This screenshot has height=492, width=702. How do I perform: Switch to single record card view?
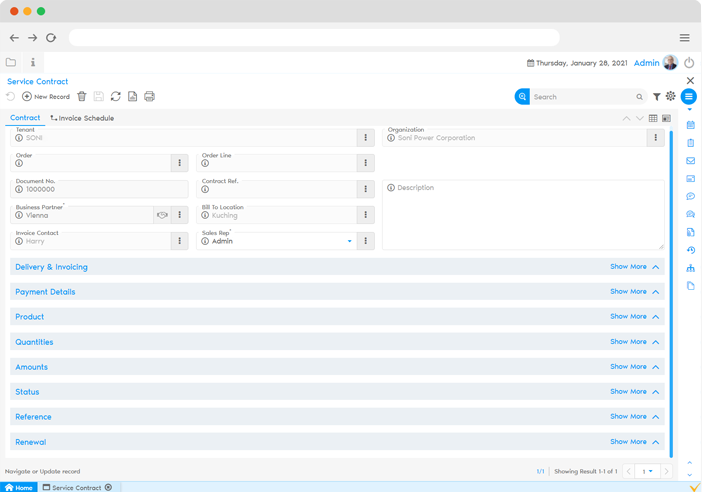click(x=666, y=118)
